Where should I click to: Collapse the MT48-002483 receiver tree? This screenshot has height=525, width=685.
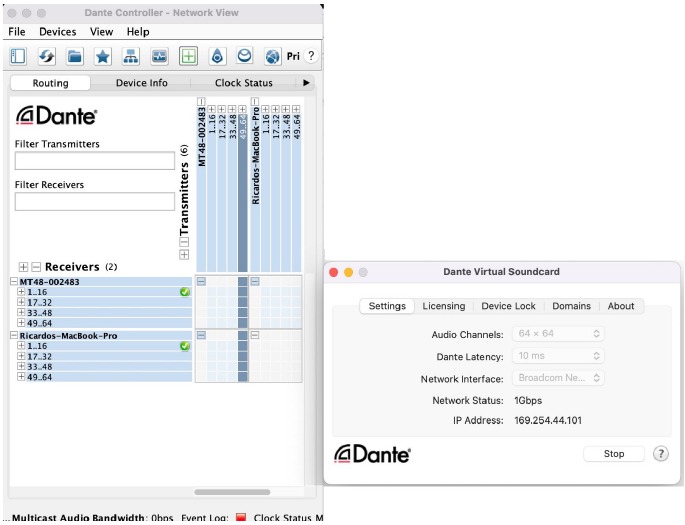pyautogui.click(x=14, y=282)
